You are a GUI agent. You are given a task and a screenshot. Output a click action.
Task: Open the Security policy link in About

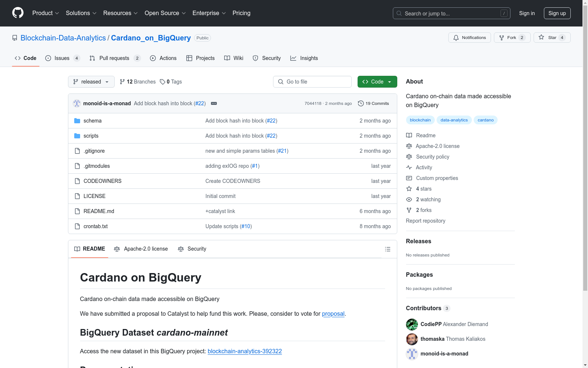point(428,157)
